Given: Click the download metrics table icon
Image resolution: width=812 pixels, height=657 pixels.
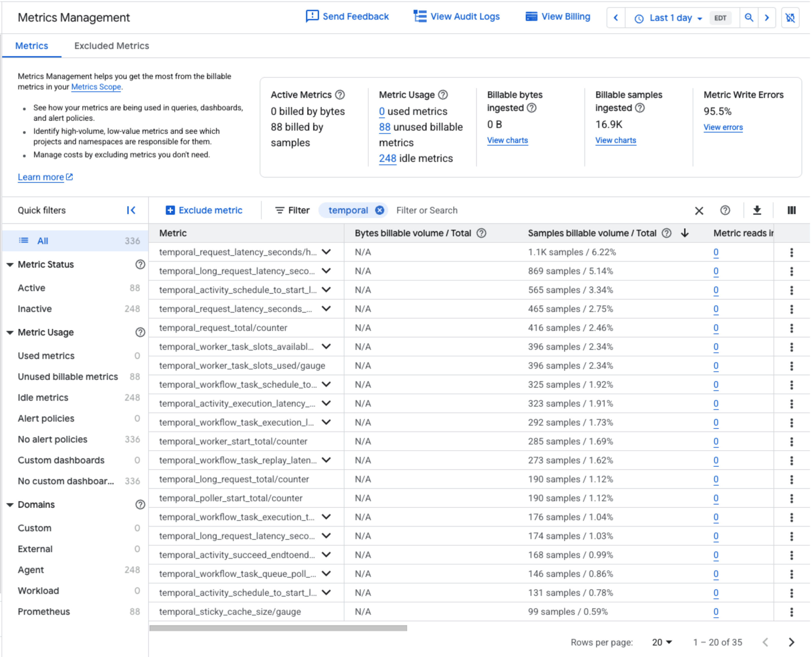Looking at the screenshot, I should pos(757,210).
